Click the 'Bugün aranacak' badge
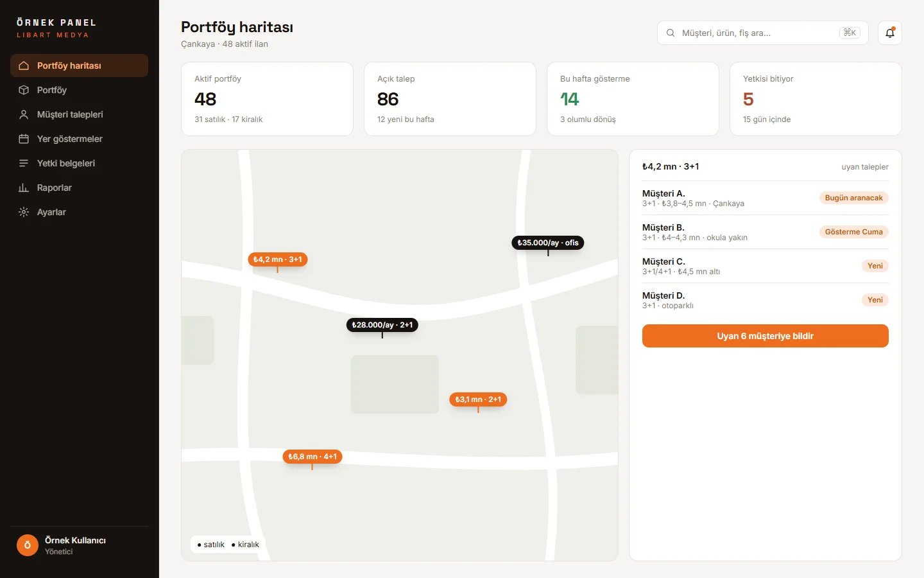The width and height of the screenshot is (924, 578). (x=853, y=198)
